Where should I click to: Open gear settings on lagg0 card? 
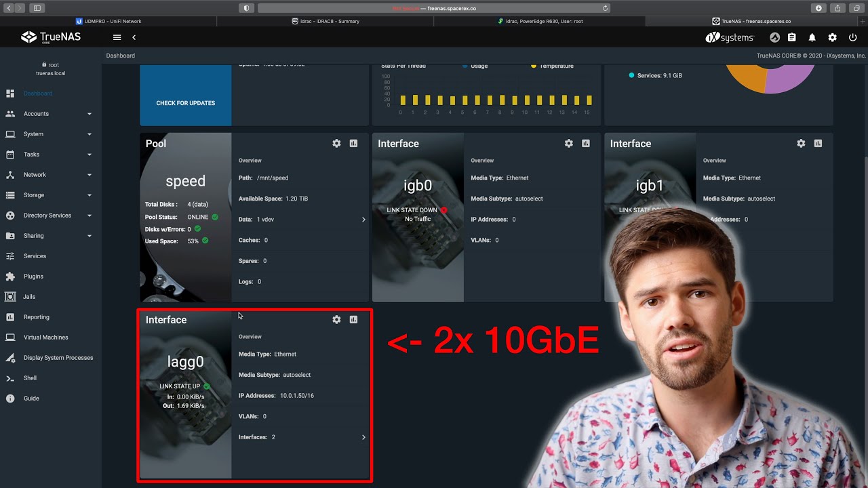tap(336, 319)
